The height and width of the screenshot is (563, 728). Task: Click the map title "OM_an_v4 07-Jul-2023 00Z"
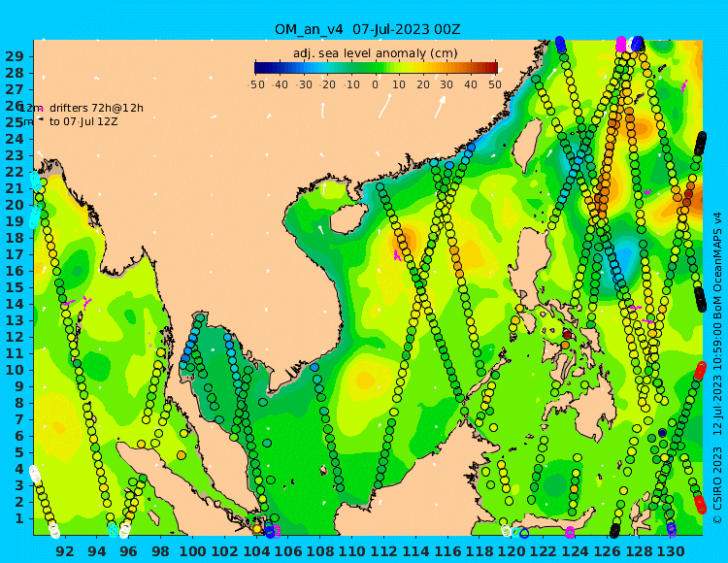[x=367, y=30]
